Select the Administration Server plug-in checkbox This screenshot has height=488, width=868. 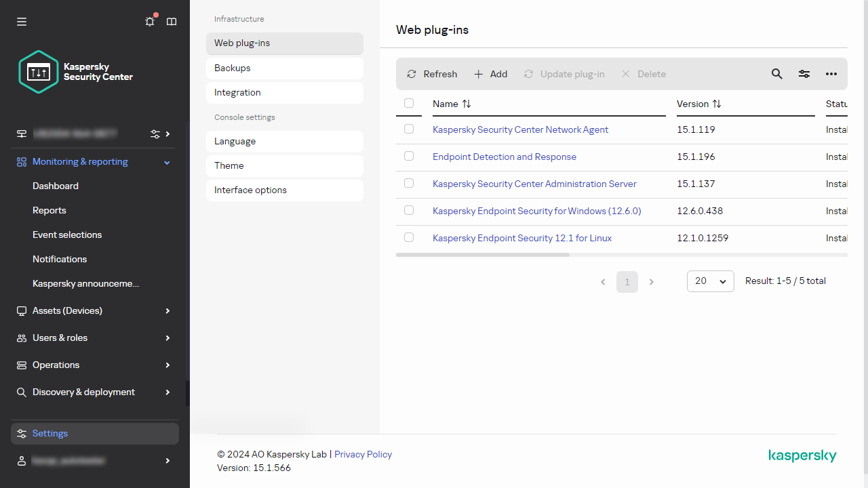pos(409,183)
